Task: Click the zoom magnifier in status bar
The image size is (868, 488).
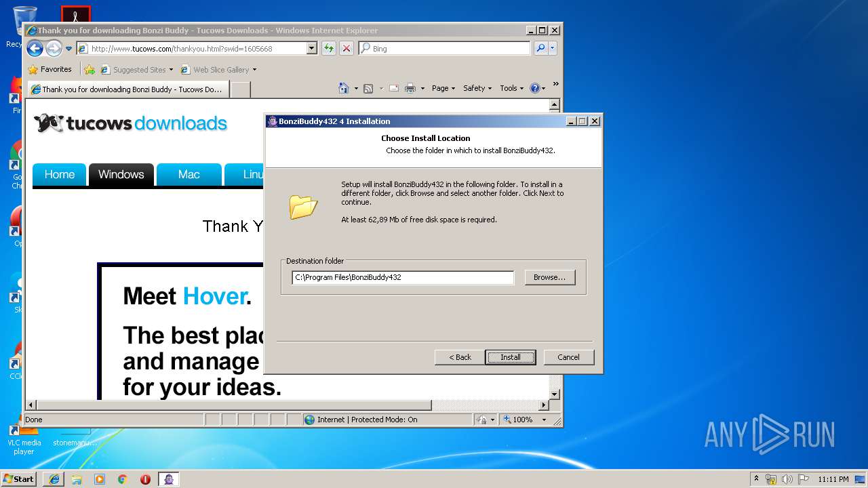Action: click(507, 420)
